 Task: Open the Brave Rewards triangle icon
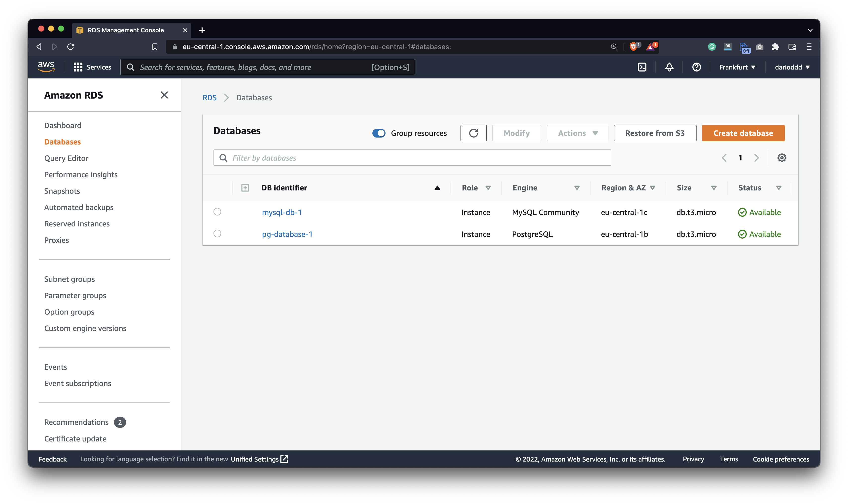pyautogui.click(x=651, y=46)
